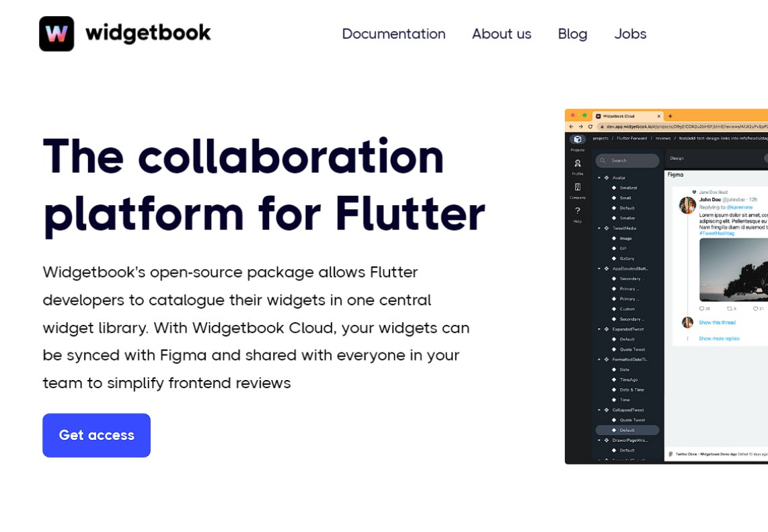768x532 pixels.
Task: Open the Projects icon in app sidebar
Action: 578,140
